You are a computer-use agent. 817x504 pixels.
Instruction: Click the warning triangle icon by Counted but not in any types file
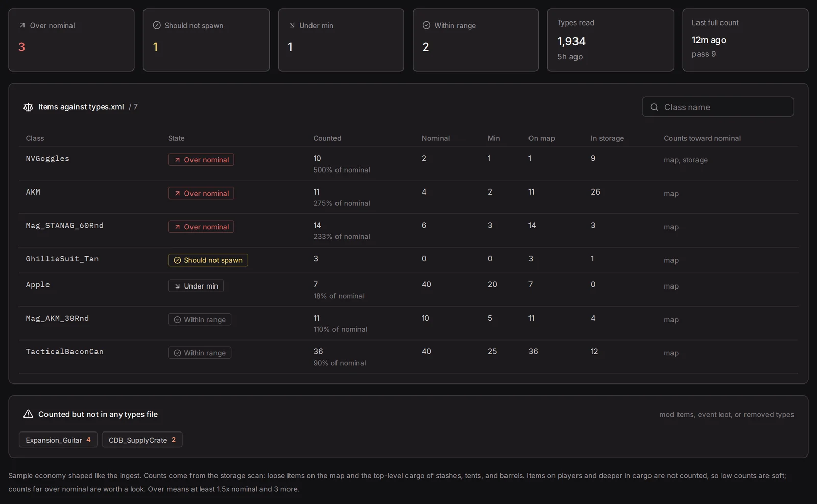tap(28, 414)
